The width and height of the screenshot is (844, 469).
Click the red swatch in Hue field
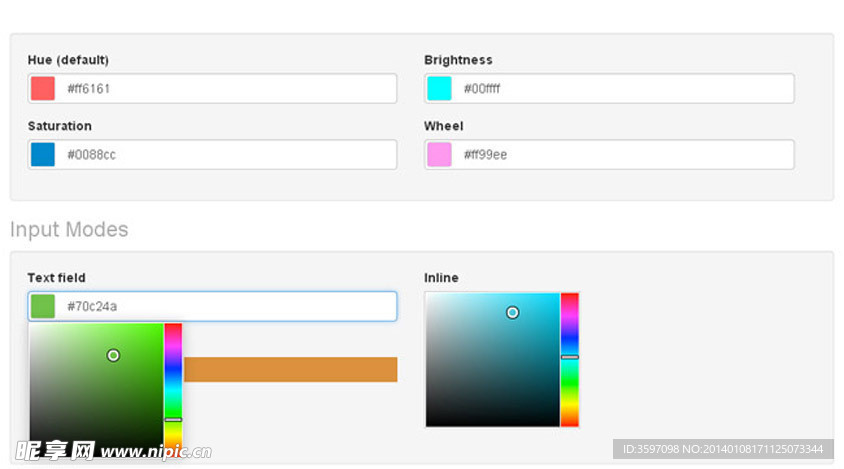42,88
